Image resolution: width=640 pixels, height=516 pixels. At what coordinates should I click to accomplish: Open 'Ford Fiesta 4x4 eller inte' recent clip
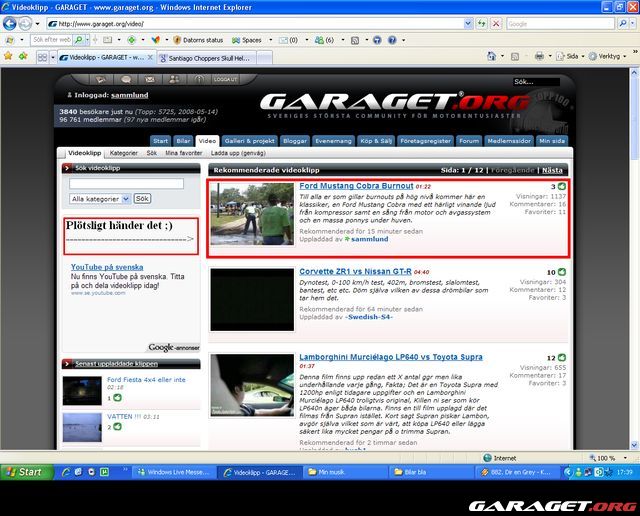pyautogui.click(x=146, y=380)
